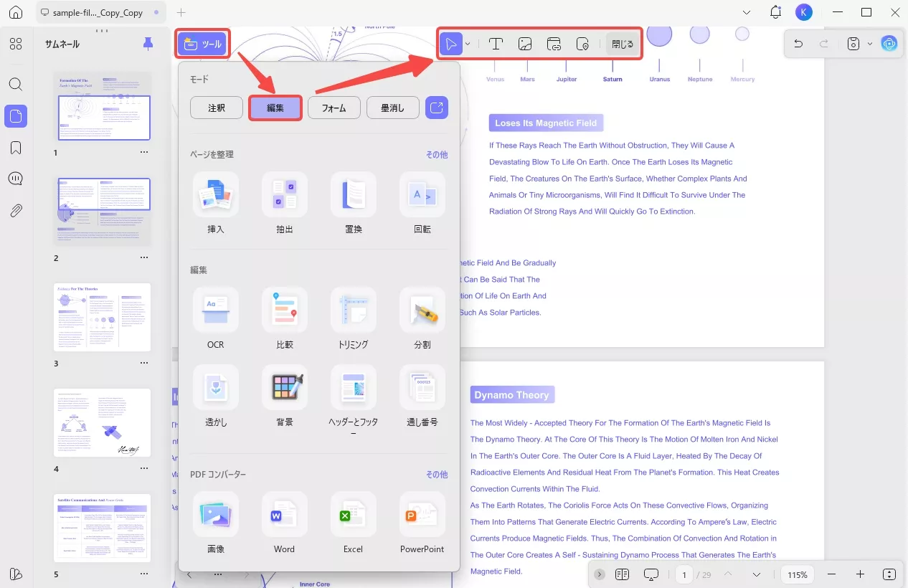
Task: Open the grid tools sidebar icon
Action: click(x=16, y=44)
